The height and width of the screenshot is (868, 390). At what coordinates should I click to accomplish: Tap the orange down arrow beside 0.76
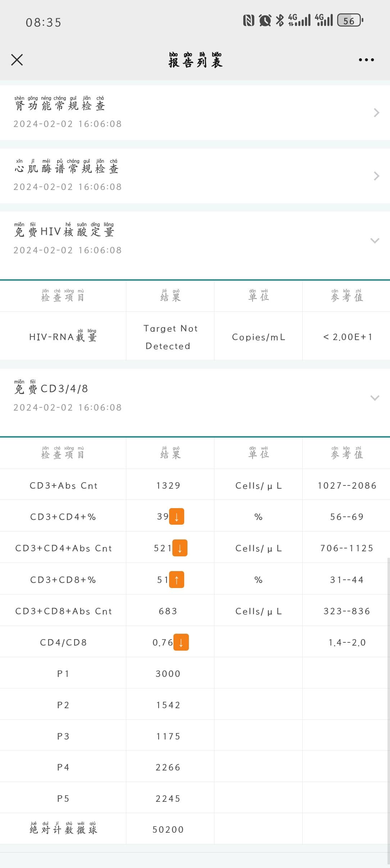(x=181, y=642)
